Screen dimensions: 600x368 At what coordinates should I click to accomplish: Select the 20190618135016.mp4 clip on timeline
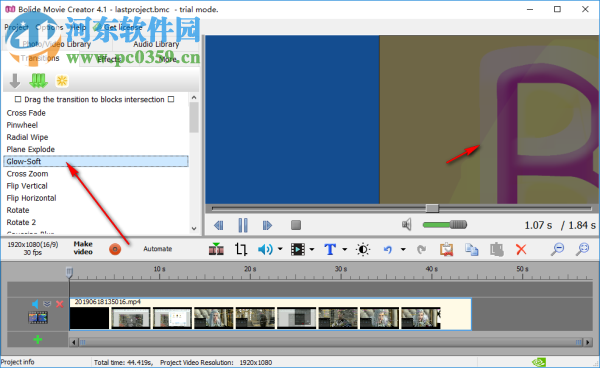(x=270, y=314)
